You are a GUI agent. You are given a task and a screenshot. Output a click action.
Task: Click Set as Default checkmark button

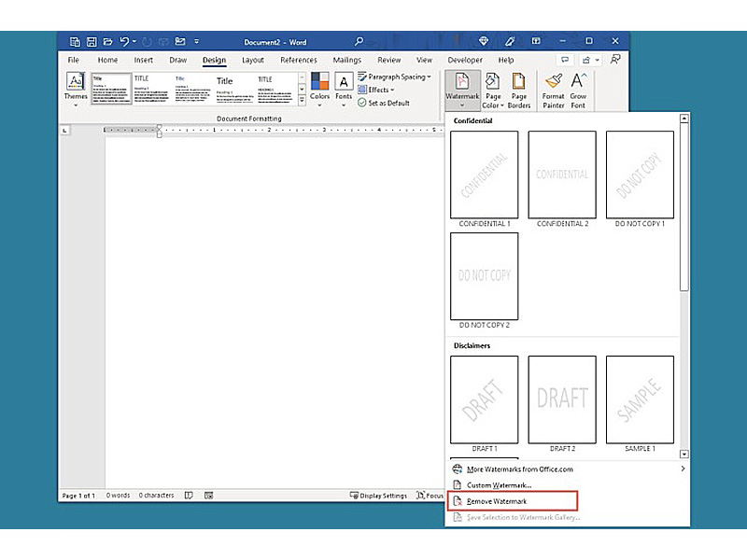pos(384,103)
